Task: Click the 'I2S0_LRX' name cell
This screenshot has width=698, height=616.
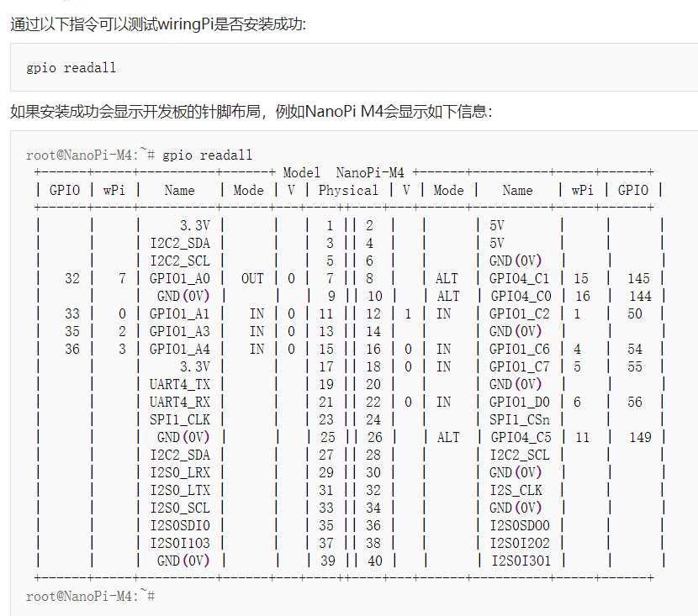Action: [179, 473]
